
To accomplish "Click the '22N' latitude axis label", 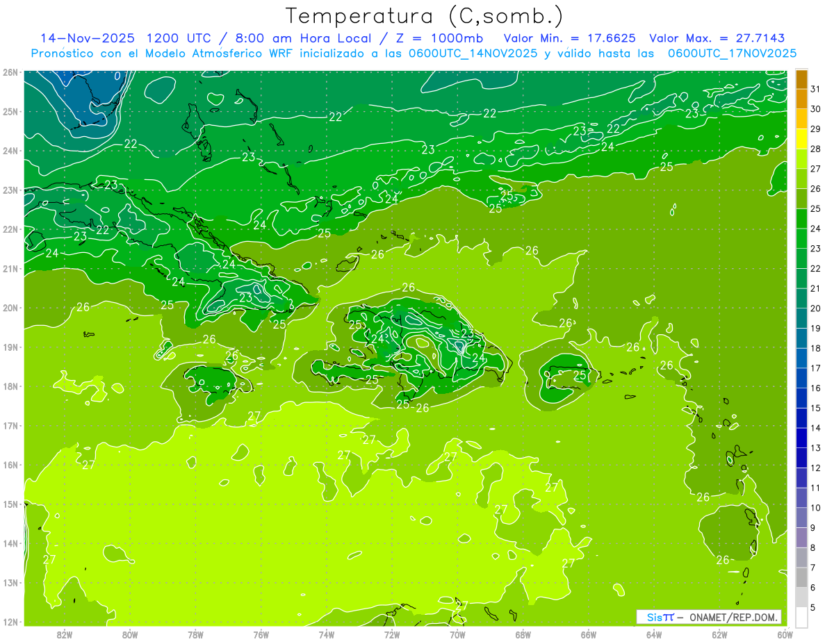I will point(11,229).
